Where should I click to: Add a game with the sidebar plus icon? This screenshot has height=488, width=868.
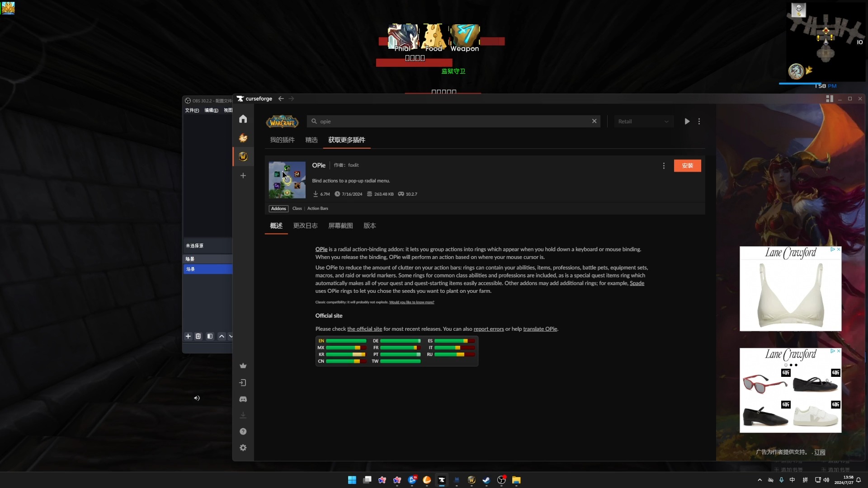coord(243,175)
